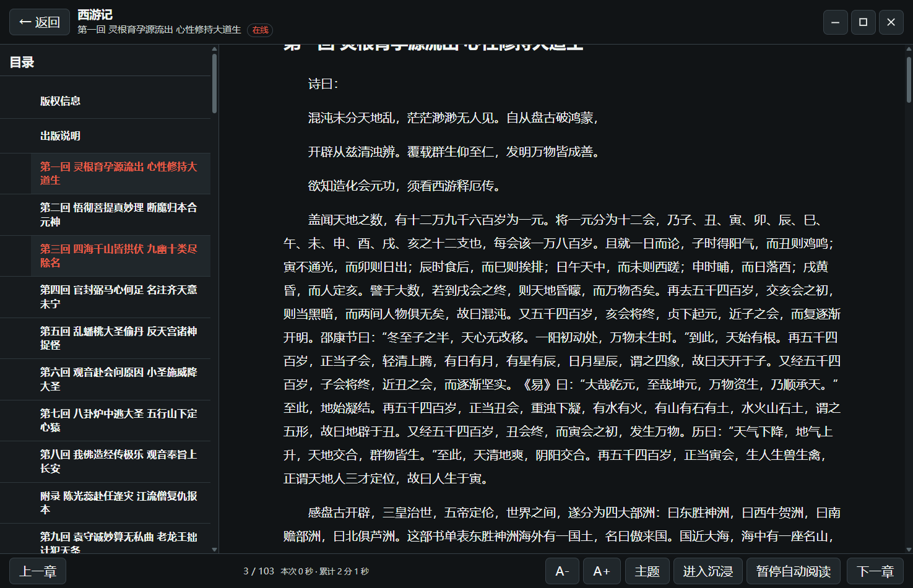
Task: Select chapter 第五回 乱蟠桃大圣偷丹
Action: 121,338
